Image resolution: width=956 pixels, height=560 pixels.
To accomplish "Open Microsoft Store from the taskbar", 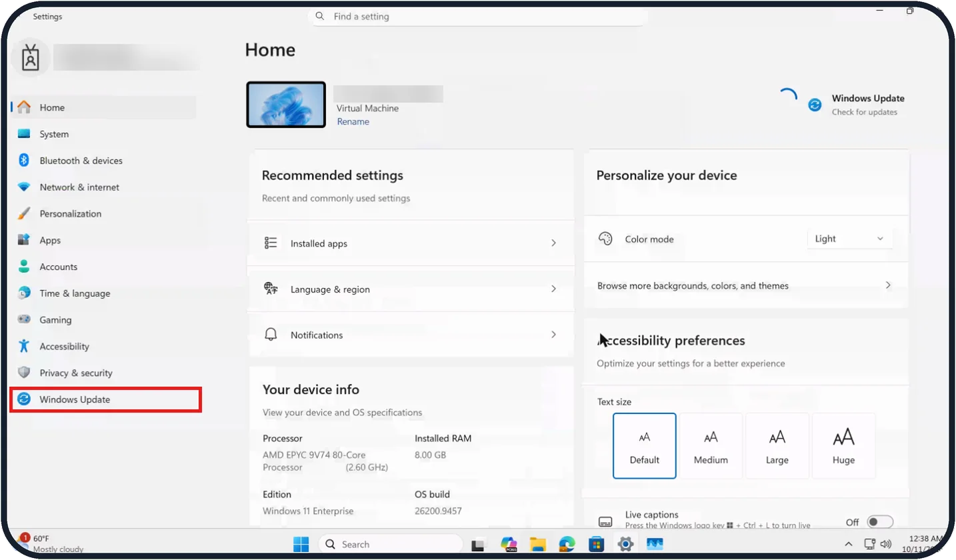I will [596, 545].
